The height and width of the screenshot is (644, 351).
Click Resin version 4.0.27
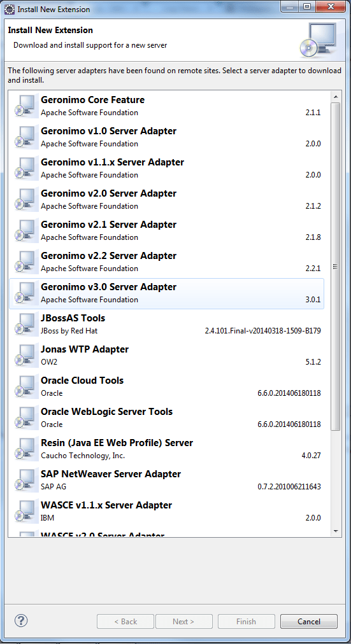tap(311, 456)
